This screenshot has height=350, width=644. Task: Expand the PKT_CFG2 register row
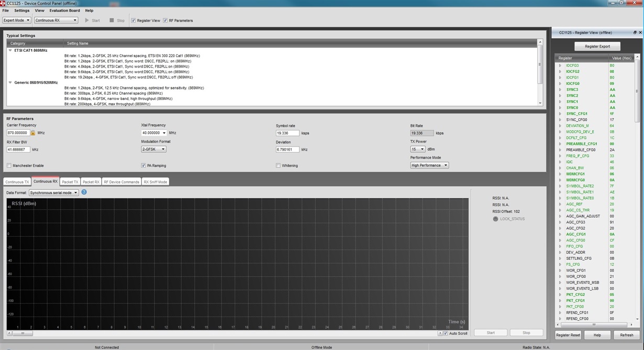click(560, 295)
